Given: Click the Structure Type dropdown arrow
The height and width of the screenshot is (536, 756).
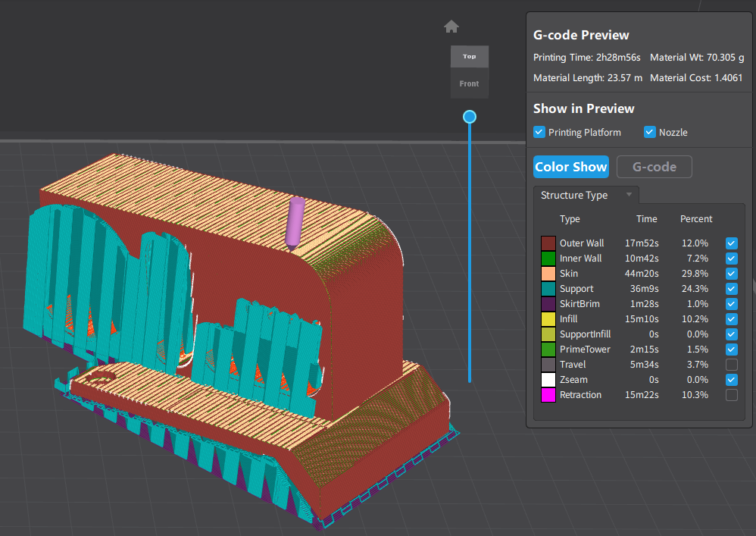Looking at the screenshot, I should coord(629,196).
